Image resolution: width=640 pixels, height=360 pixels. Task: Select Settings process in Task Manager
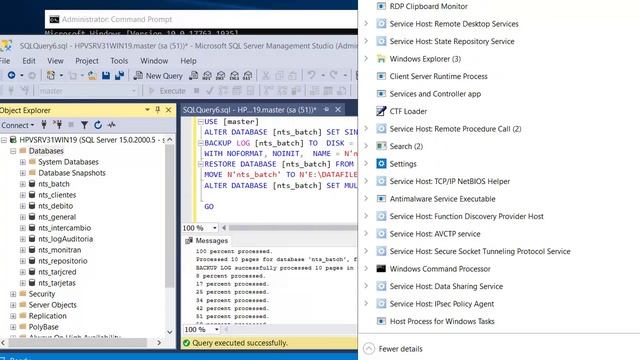(403, 164)
